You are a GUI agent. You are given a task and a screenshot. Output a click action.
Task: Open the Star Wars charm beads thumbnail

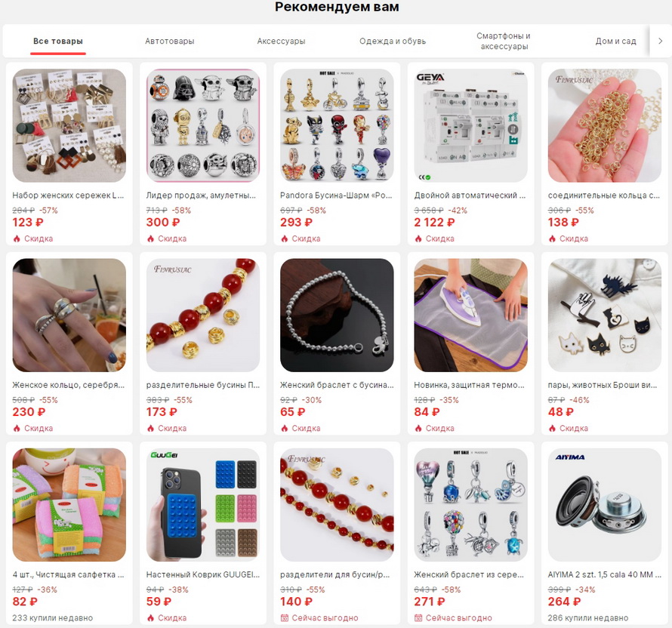click(203, 125)
